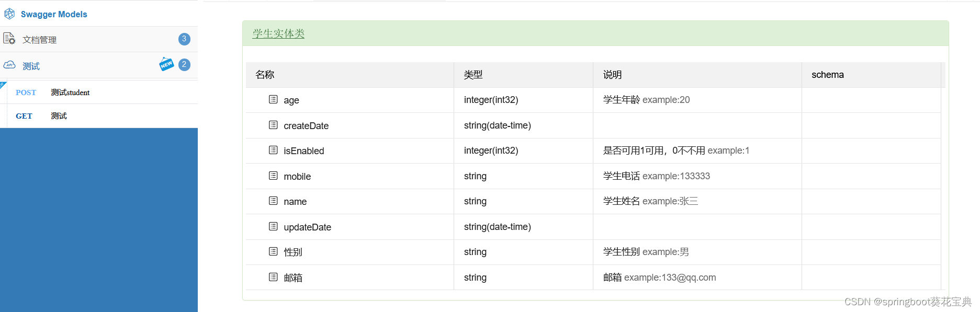The image size is (980, 312).
Task: Click the NEW tag badge icon
Action: 166,64
